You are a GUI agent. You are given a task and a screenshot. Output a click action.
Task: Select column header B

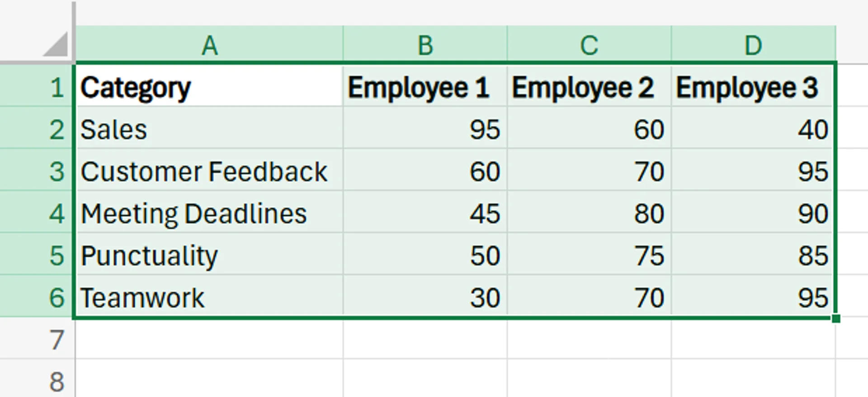pyautogui.click(x=425, y=44)
